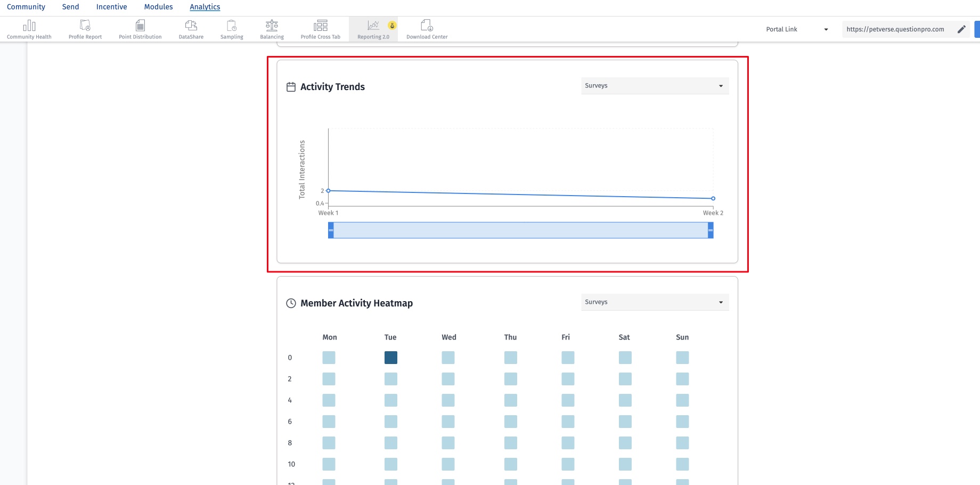Open the Incentive menu

[x=111, y=7]
